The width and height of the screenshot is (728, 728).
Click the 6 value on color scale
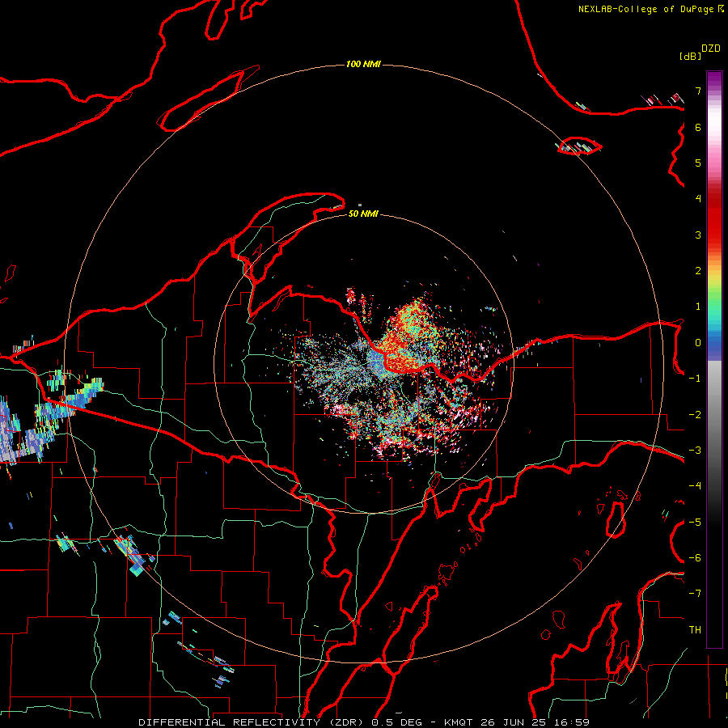[x=698, y=127]
